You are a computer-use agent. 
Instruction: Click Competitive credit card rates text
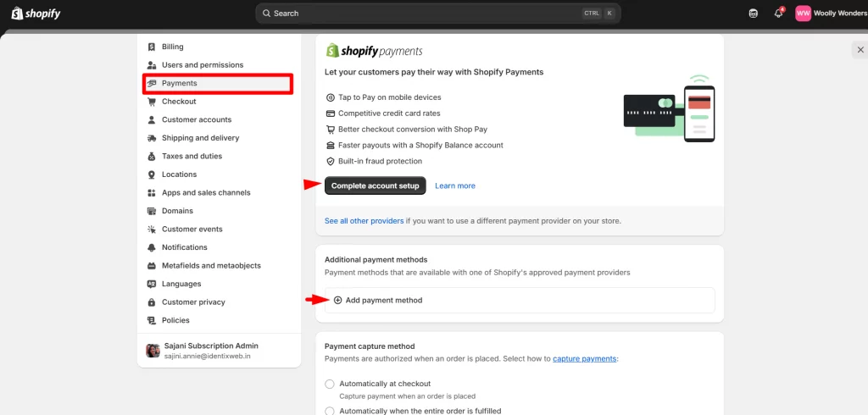click(x=389, y=113)
